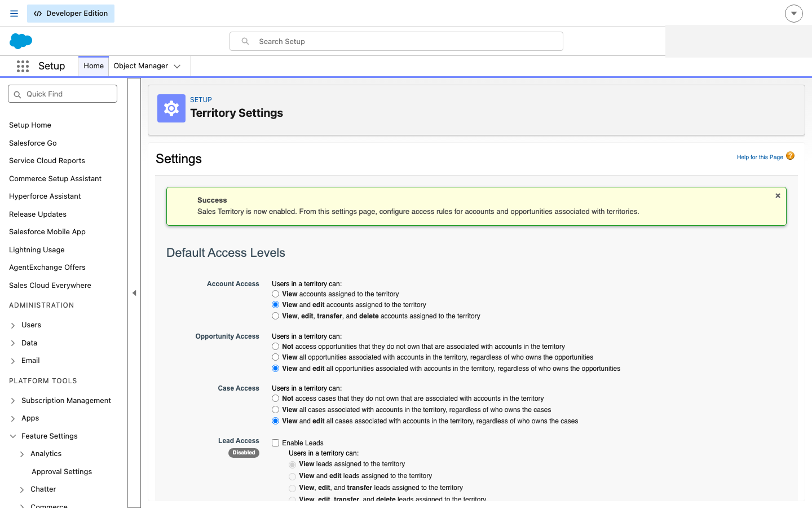812x508 pixels.
Task: Select View and edit all cases option
Action: click(x=275, y=421)
